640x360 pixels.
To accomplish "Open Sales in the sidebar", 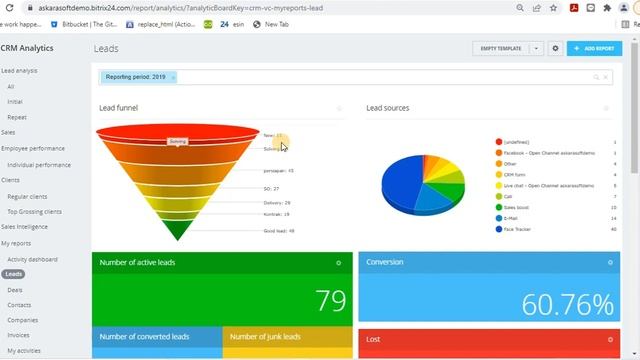I will [x=8, y=132].
